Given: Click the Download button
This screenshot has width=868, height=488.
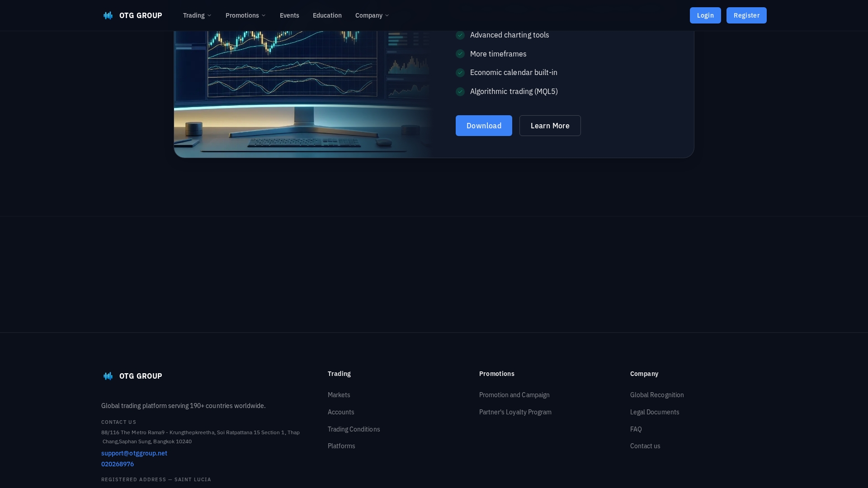Looking at the screenshot, I should pyautogui.click(x=484, y=126).
